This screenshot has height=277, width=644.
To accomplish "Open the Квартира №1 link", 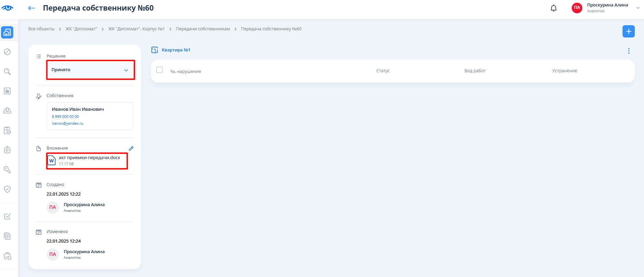I will pos(176,50).
